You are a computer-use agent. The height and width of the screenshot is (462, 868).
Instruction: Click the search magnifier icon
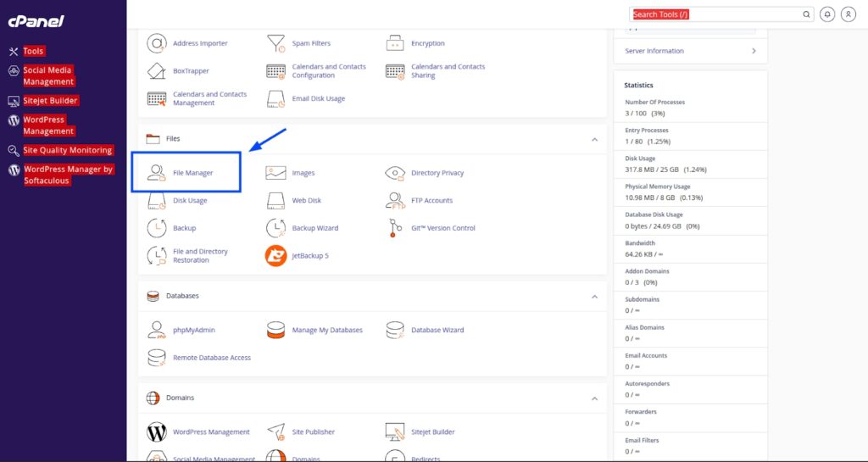coord(807,15)
